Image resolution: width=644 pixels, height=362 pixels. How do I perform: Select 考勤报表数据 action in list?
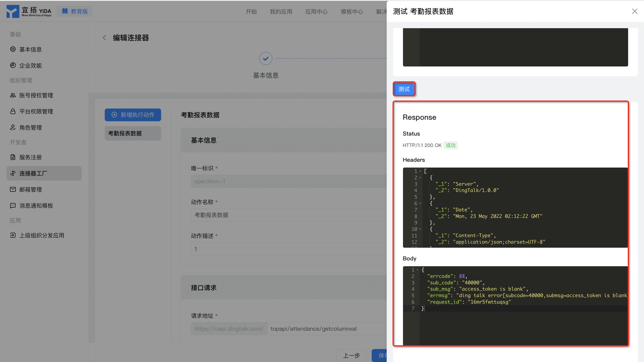pyautogui.click(x=133, y=133)
